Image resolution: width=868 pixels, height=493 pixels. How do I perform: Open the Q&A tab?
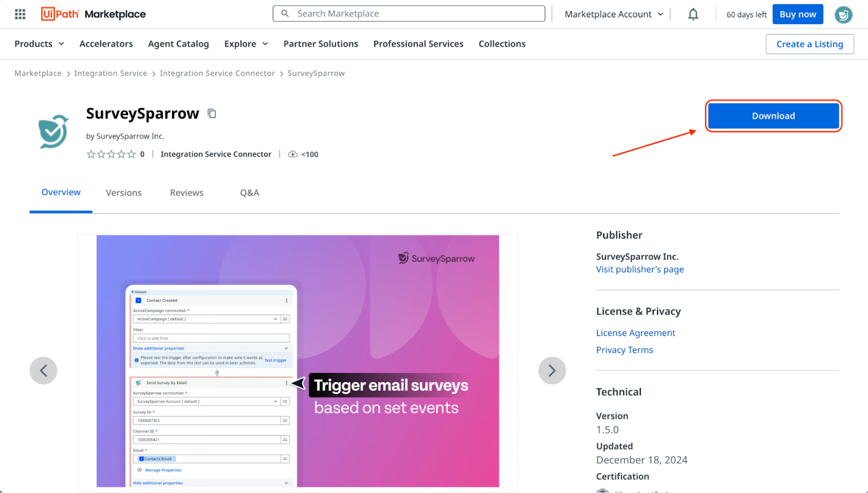[250, 193]
